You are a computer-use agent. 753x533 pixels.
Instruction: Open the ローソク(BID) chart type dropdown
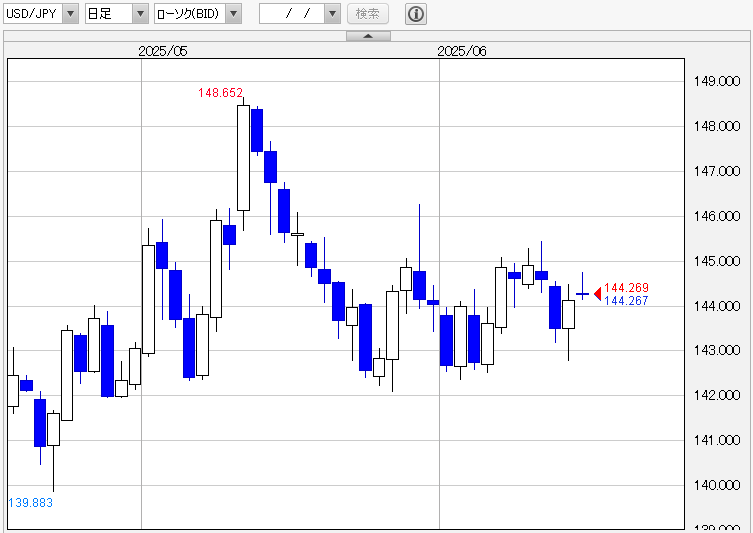click(198, 13)
